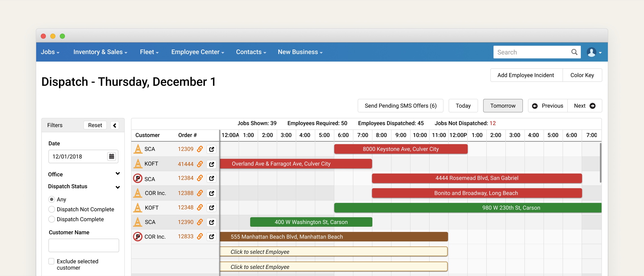Check Exclude selected customer checkbox
Screen dimensions: 644x276
click(51, 261)
